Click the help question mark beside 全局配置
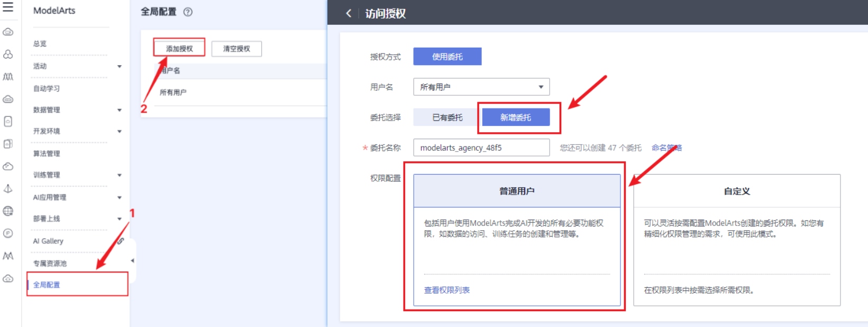Viewport: 868px width, 327px height. (x=188, y=12)
